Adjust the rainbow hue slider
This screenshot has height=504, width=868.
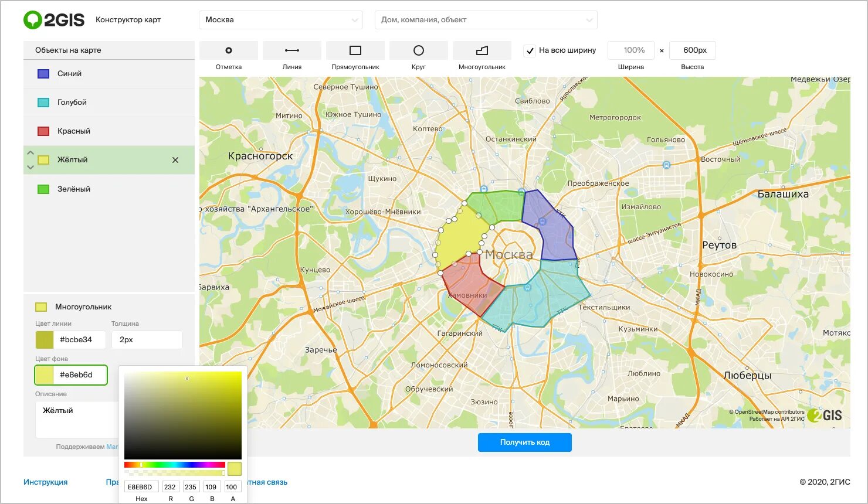point(175,465)
